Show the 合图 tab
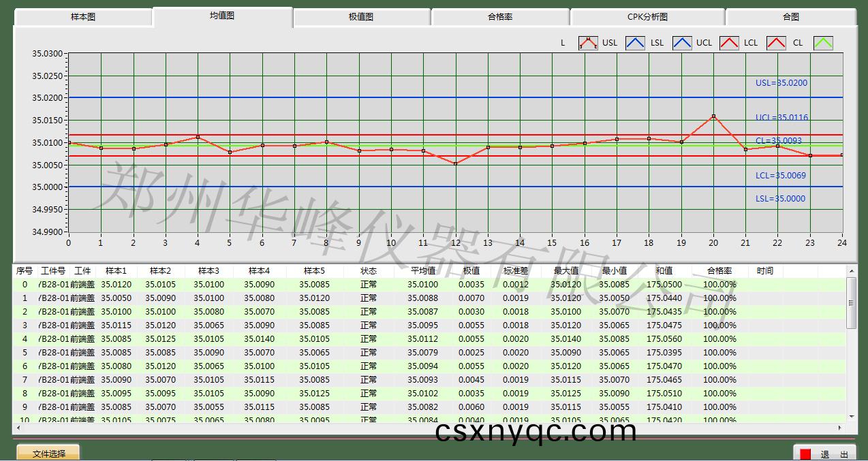This screenshot has height=461, width=868. point(790,17)
